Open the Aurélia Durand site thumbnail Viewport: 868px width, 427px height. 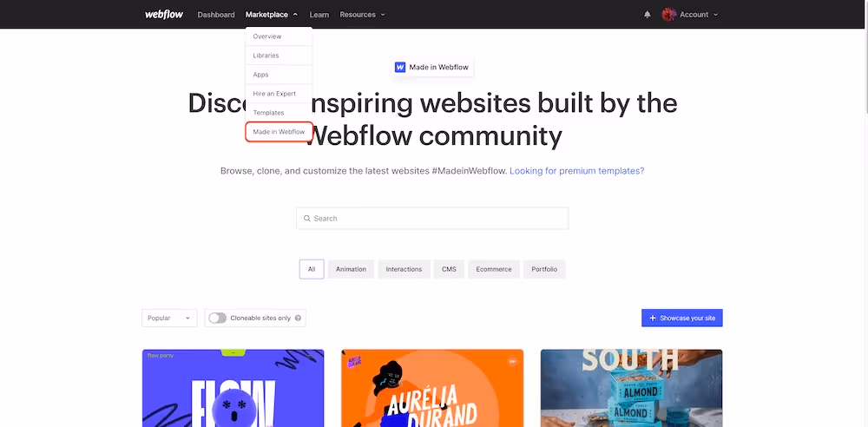point(432,388)
